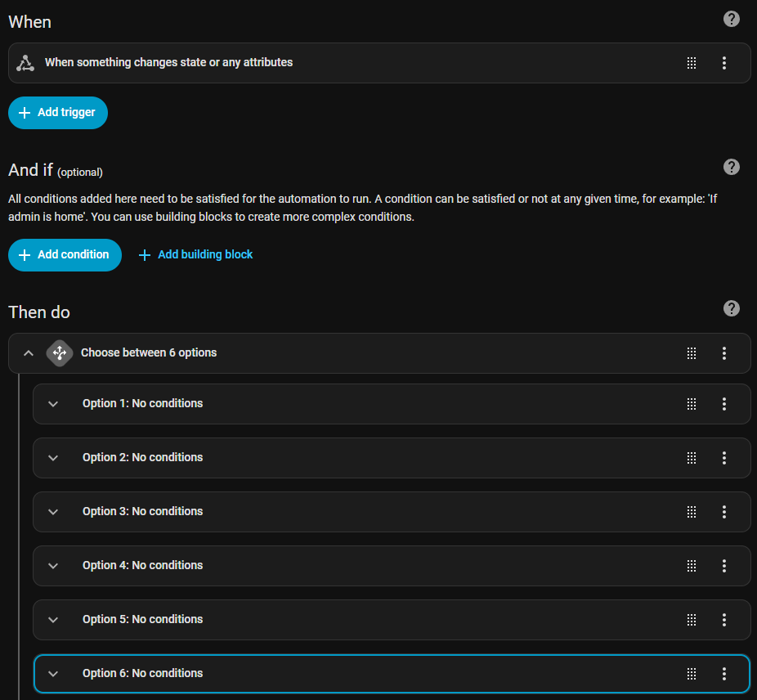
Task: Expand Option 2 details
Action: tap(53, 458)
